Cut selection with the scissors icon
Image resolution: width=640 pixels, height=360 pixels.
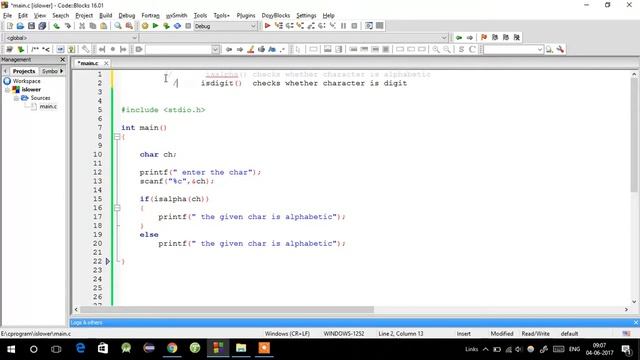(x=82, y=26)
